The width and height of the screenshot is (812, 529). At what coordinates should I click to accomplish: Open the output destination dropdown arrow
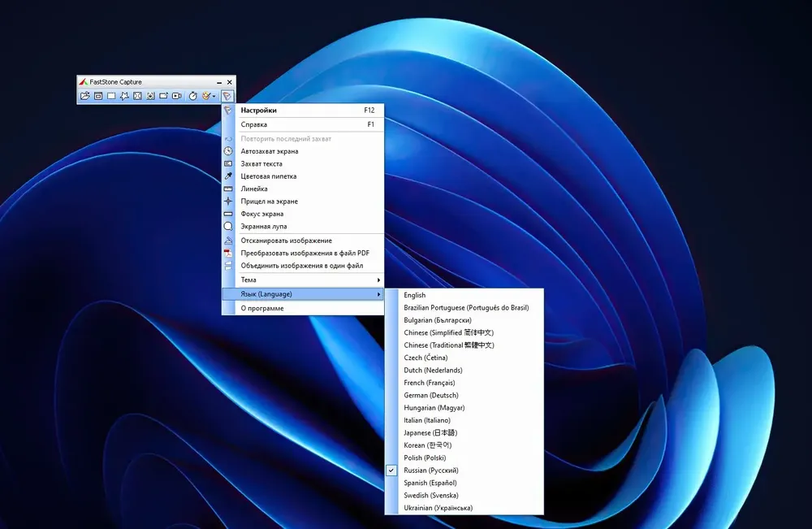point(214,96)
